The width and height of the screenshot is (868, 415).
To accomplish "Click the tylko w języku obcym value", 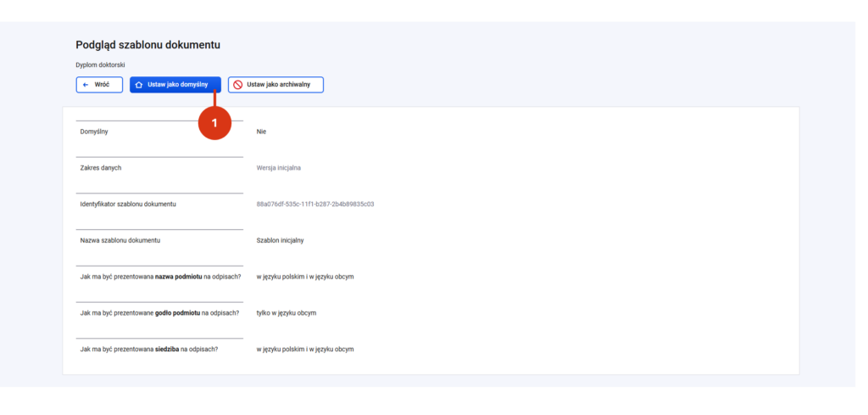I will [x=287, y=313].
